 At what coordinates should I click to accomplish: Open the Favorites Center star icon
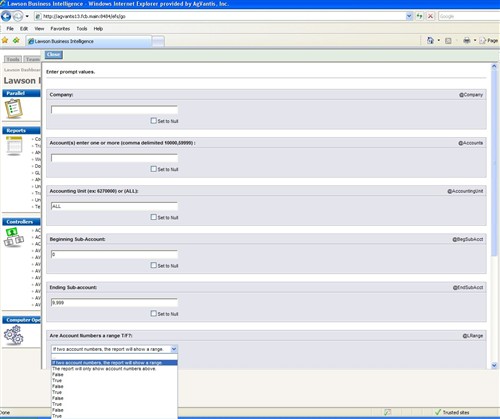5,41
